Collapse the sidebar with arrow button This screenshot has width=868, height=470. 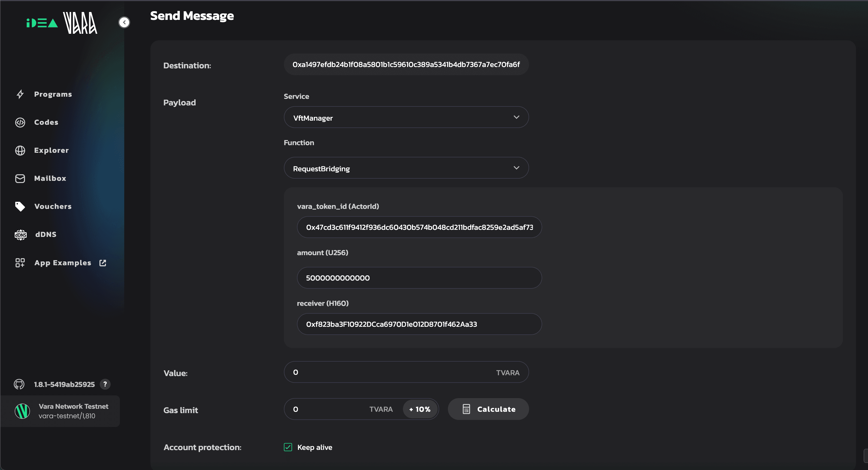tap(124, 23)
